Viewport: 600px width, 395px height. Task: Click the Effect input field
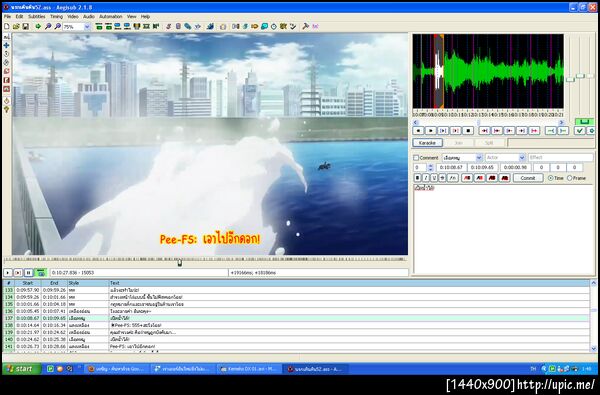point(561,158)
